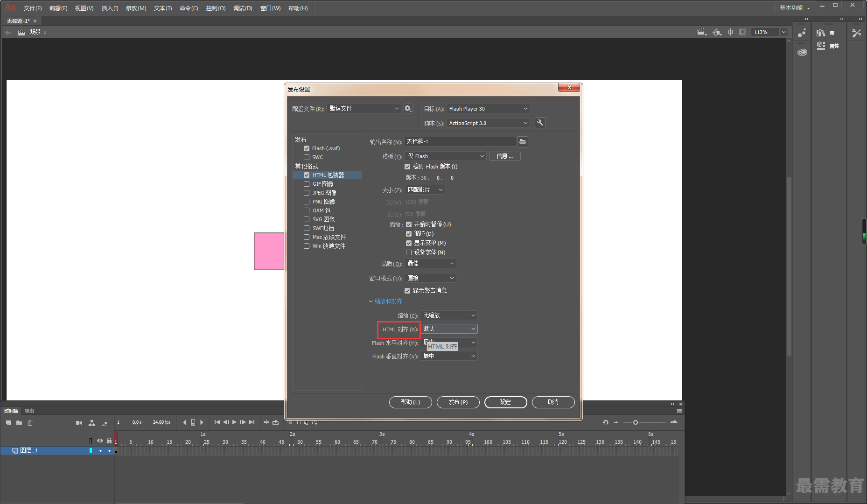Click the 发布 (P) button
Viewport: 867px width, 504px height.
click(x=458, y=402)
